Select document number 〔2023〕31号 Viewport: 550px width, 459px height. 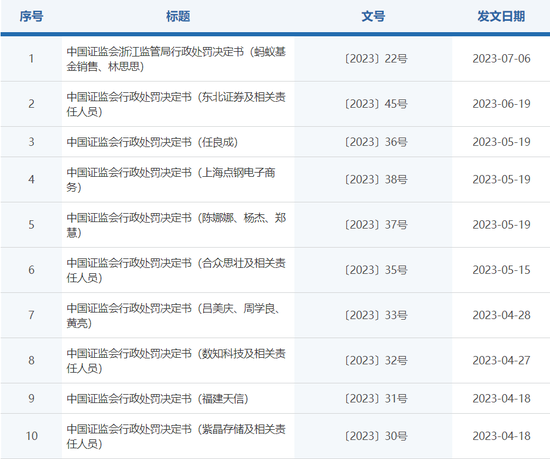tap(375, 399)
